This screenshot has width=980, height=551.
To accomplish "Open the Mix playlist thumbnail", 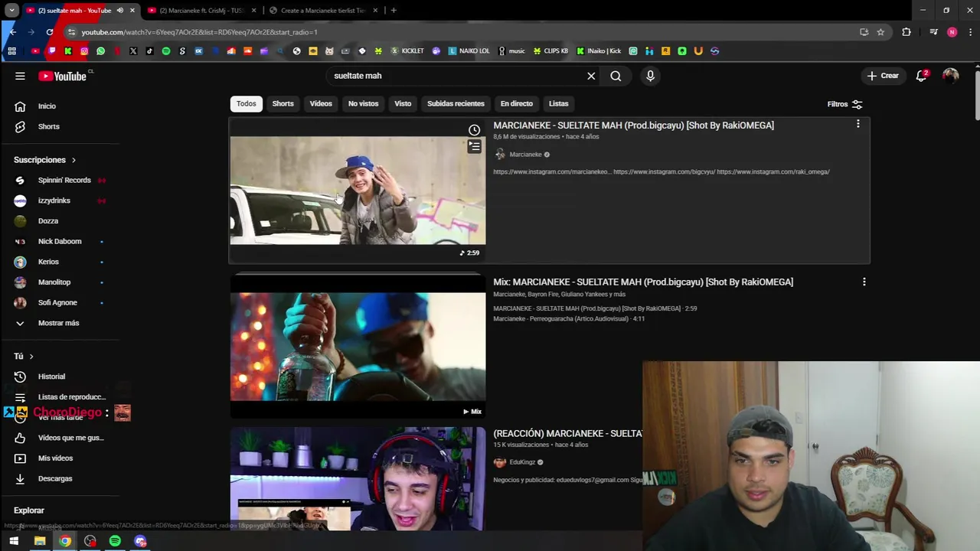I will 358,347.
